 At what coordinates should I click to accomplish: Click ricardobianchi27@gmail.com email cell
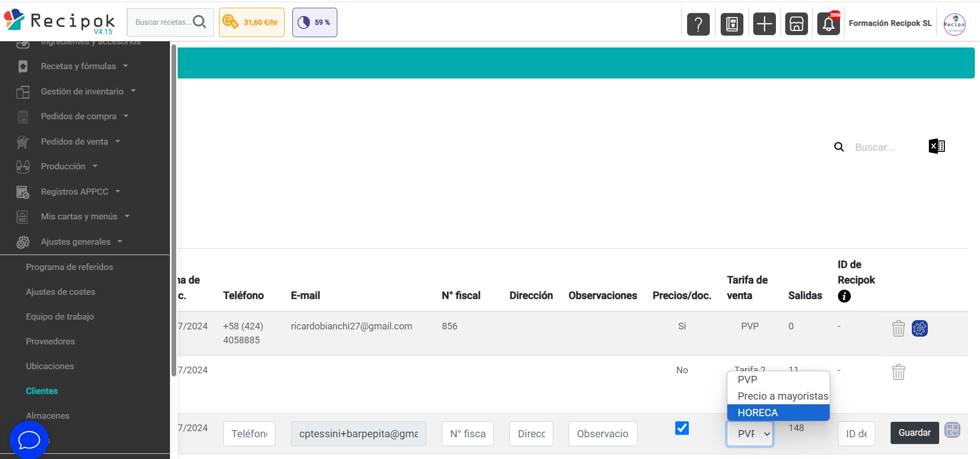click(x=351, y=326)
